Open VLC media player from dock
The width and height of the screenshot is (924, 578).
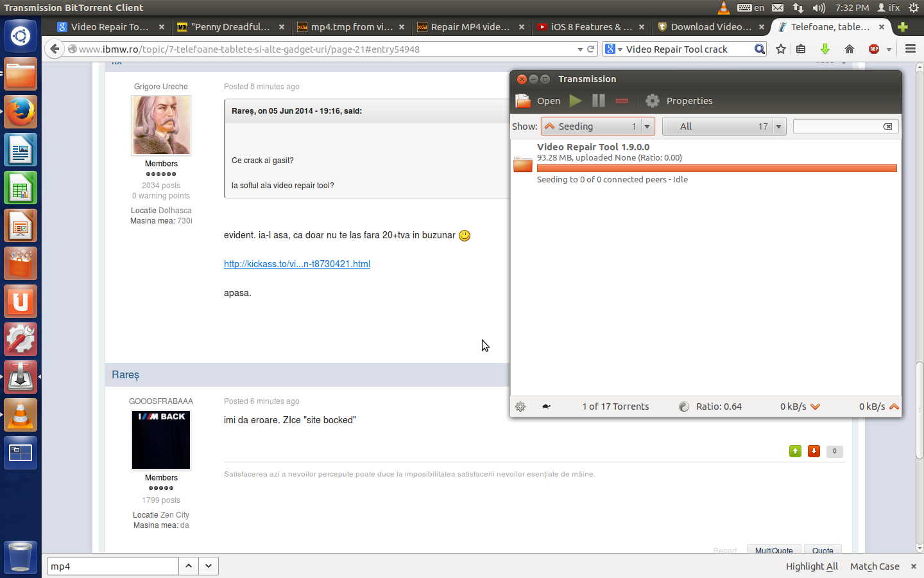(x=21, y=416)
